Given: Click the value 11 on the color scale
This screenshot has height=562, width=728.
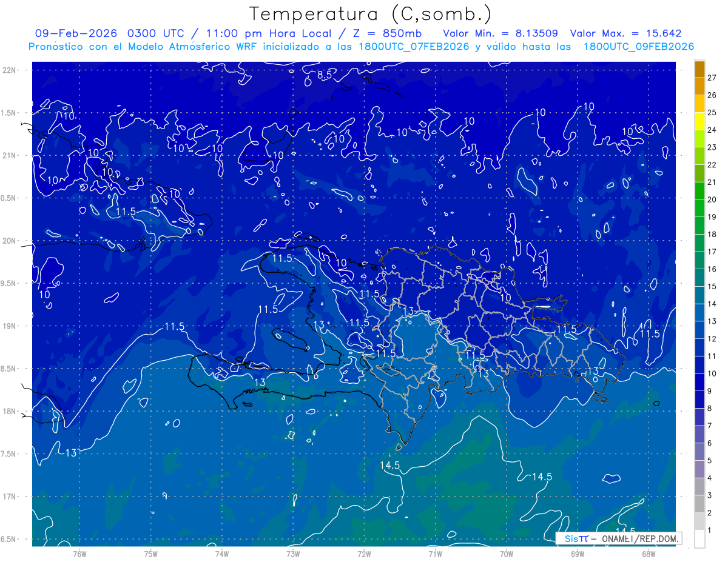Looking at the screenshot, I should coord(712,356).
